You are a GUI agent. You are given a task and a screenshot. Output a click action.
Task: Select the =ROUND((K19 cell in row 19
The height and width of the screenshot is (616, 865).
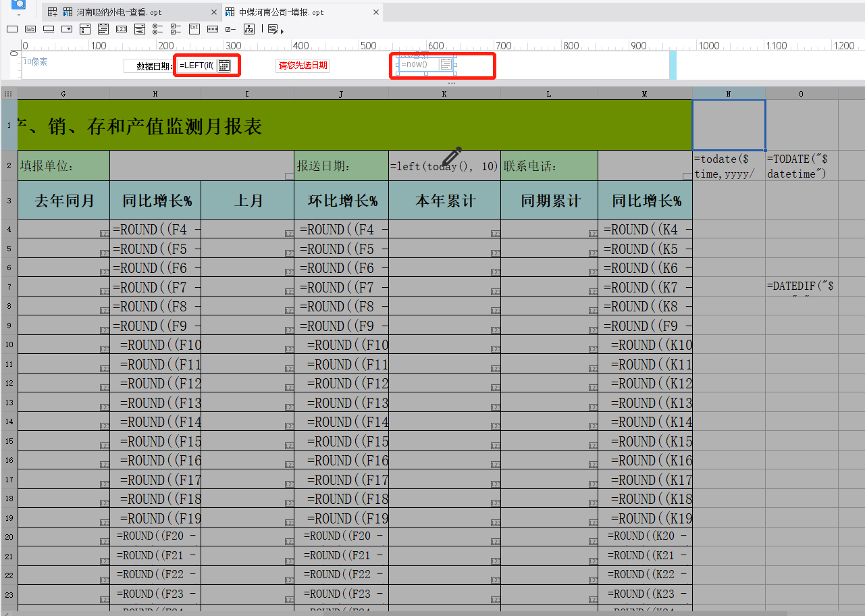[x=645, y=518]
